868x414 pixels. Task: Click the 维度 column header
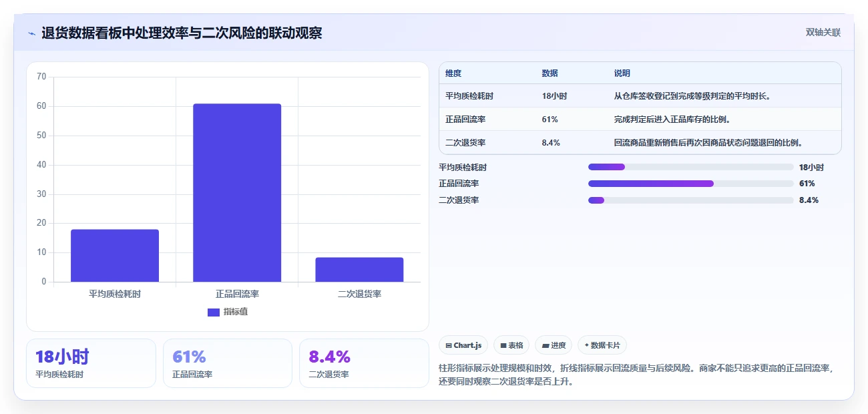[453, 73]
